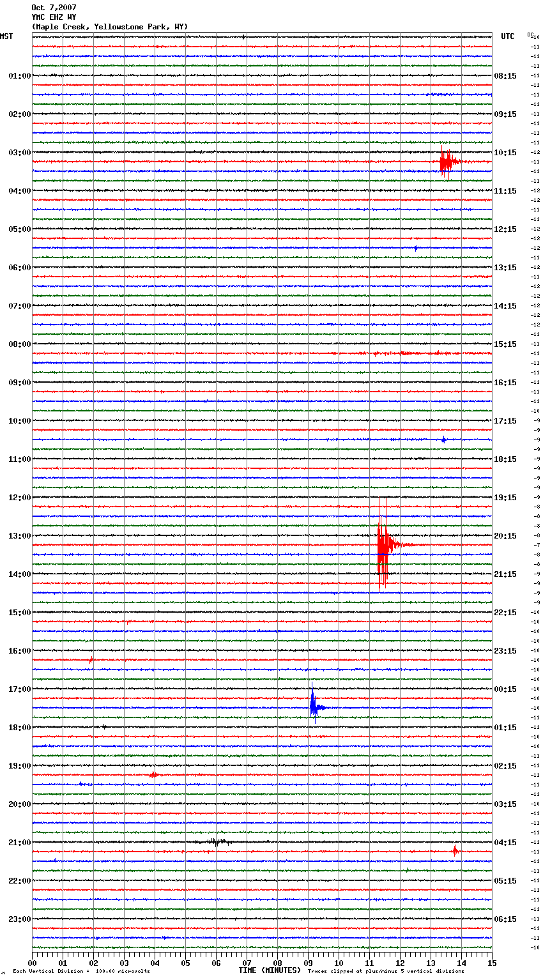
Task: Click the small blue blip on the 10:30 trace
Action: click(443, 440)
